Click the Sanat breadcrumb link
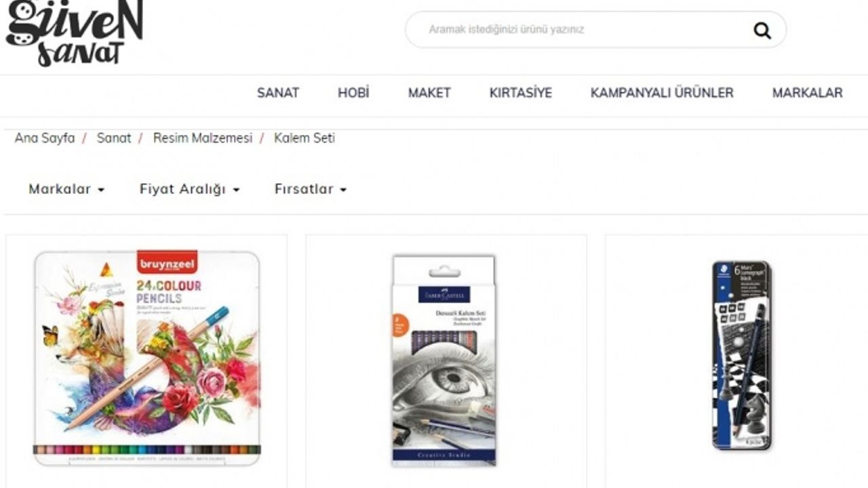Screen dimensions: 868x488 tap(114, 138)
